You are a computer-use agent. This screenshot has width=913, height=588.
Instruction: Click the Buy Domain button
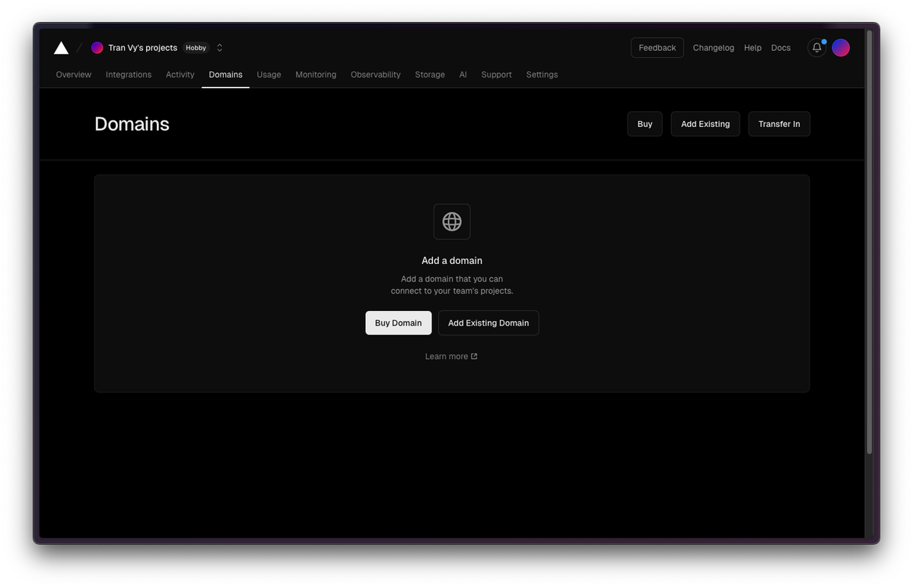coord(398,323)
